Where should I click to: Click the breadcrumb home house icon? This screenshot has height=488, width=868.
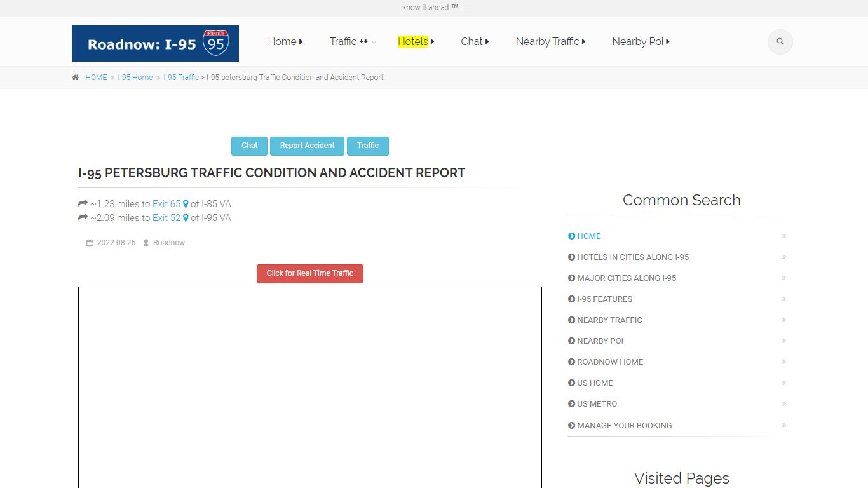pyautogui.click(x=76, y=78)
